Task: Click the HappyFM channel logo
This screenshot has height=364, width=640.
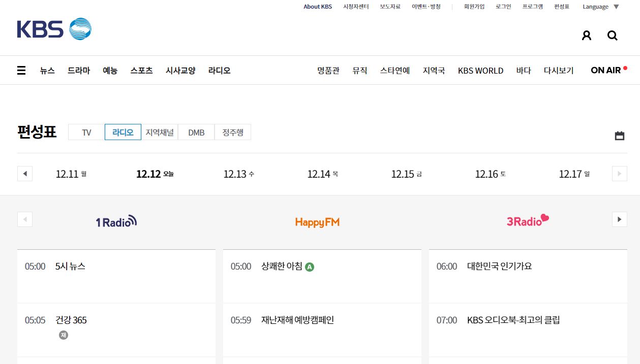Action: (317, 222)
